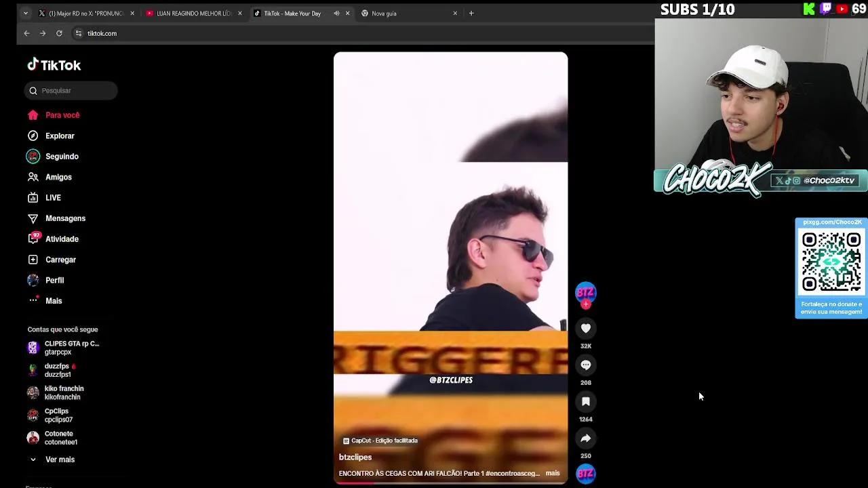Pause the playing TikTok video
This screenshot has height=488, width=868.
coord(450,268)
